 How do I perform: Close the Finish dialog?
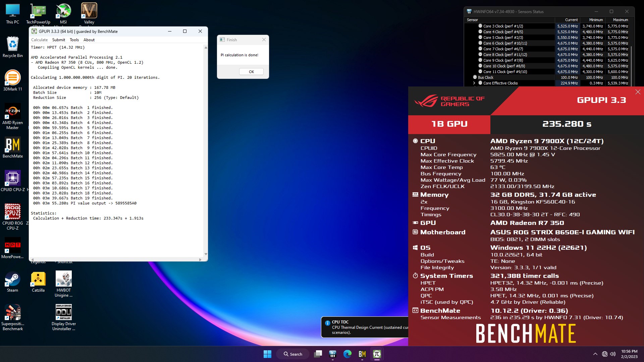(x=264, y=40)
